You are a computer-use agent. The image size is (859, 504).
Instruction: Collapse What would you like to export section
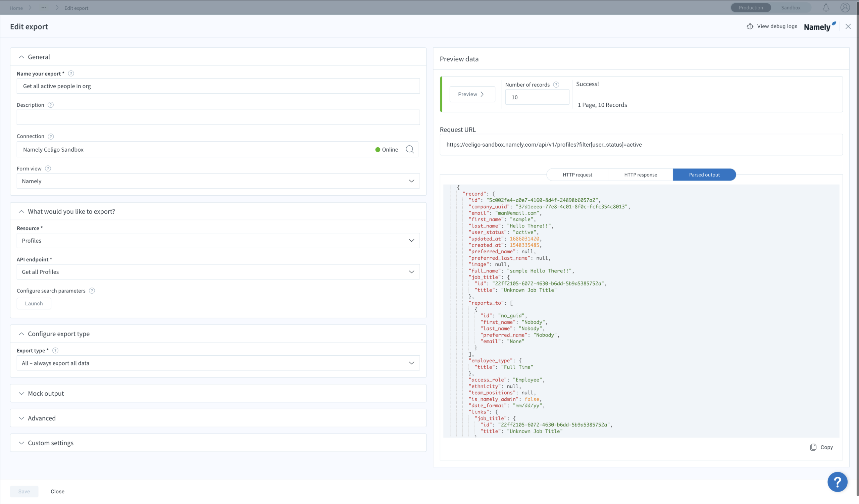click(21, 212)
